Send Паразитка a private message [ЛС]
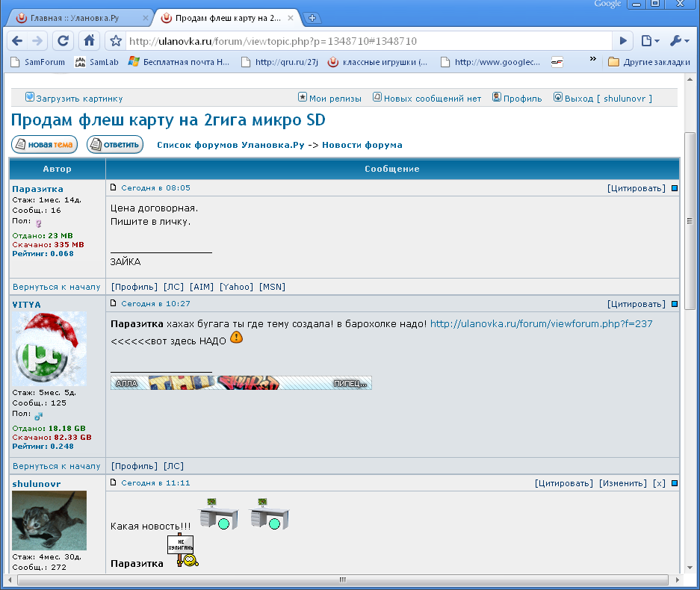The height and width of the screenshot is (590, 700). tap(173, 287)
